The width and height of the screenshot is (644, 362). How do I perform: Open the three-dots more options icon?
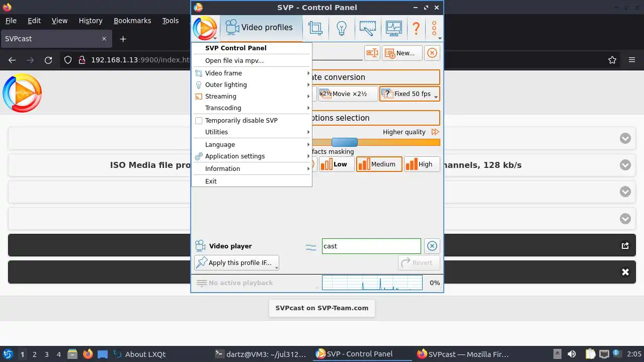[x=434, y=28]
